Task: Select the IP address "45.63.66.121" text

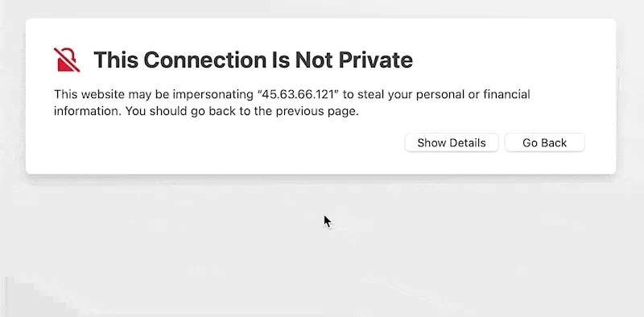Action: pyautogui.click(x=298, y=94)
